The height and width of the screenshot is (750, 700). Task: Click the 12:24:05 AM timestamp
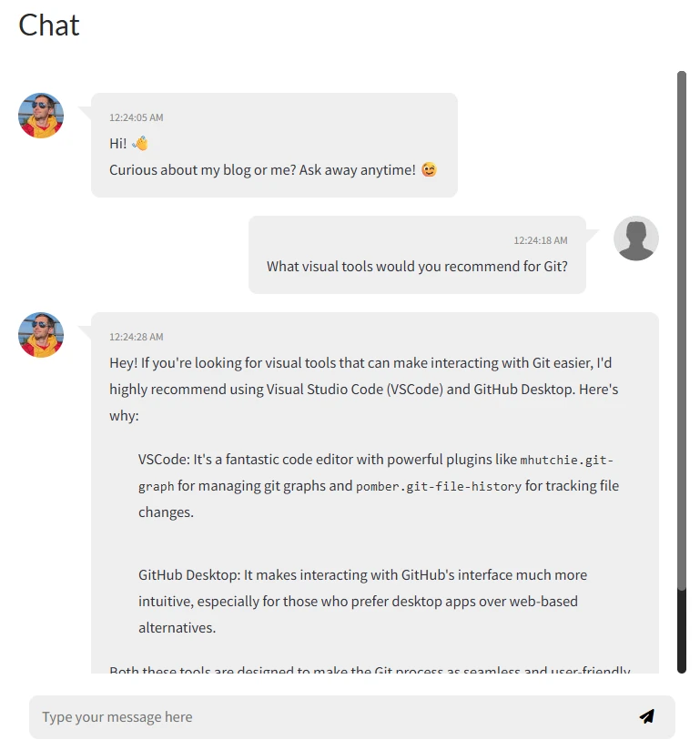point(137,117)
